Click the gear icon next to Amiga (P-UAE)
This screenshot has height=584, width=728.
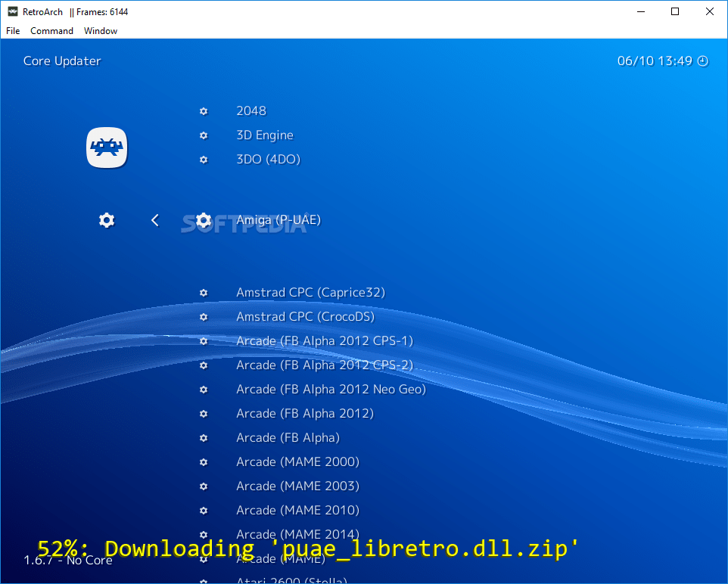tap(204, 220)
